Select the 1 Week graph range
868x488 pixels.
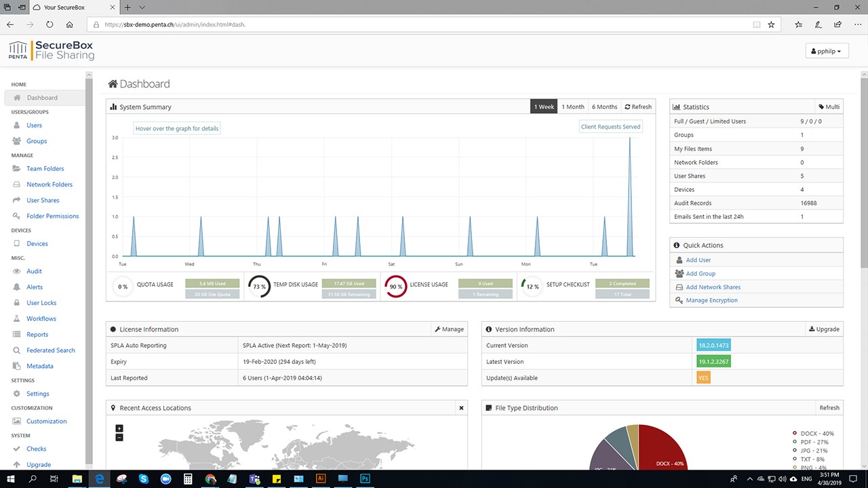tap(544, 107)
